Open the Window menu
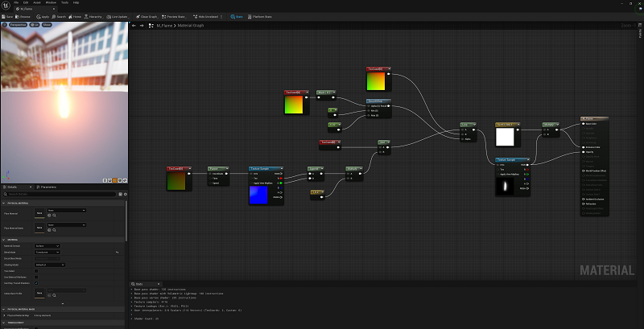 (52, 2)
